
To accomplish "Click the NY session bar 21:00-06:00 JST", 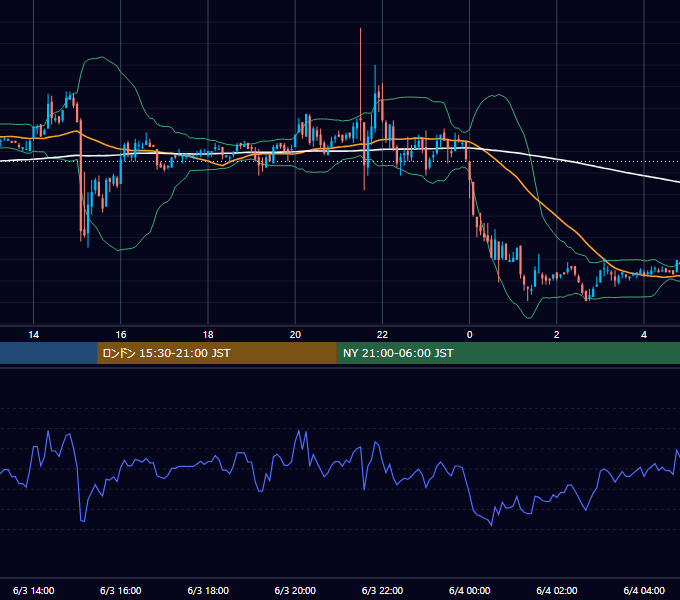I will tap(508, 353).
